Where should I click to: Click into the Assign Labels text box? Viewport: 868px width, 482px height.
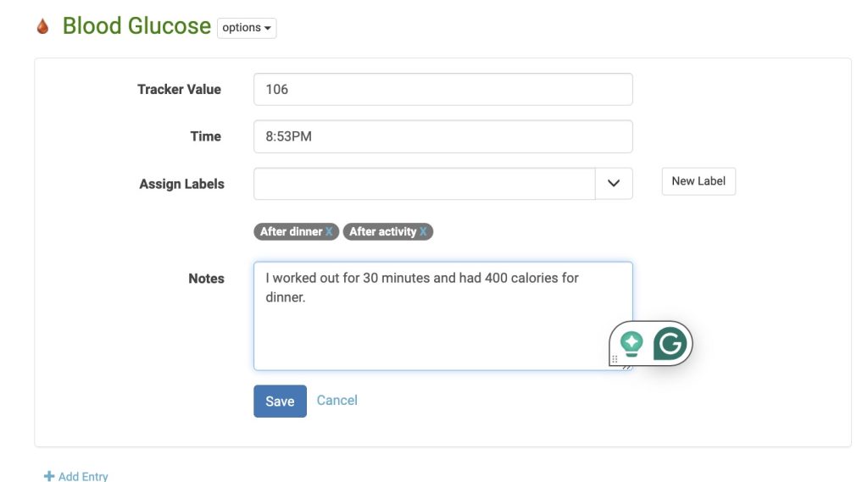[424, 184]
